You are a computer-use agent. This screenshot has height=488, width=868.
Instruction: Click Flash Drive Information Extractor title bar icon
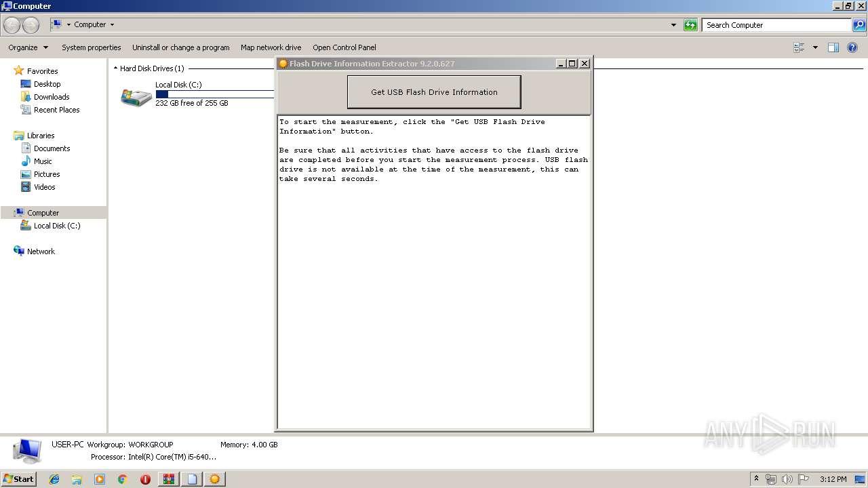pos(283,64)
